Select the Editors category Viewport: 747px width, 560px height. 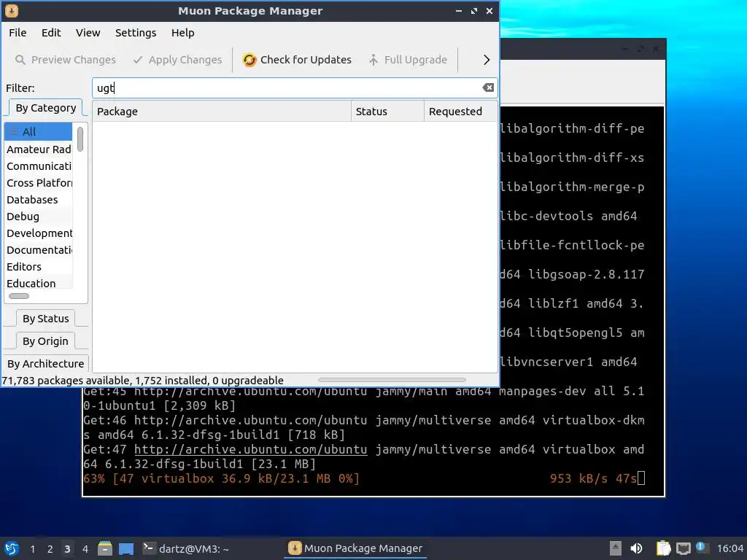pos(38,267)
